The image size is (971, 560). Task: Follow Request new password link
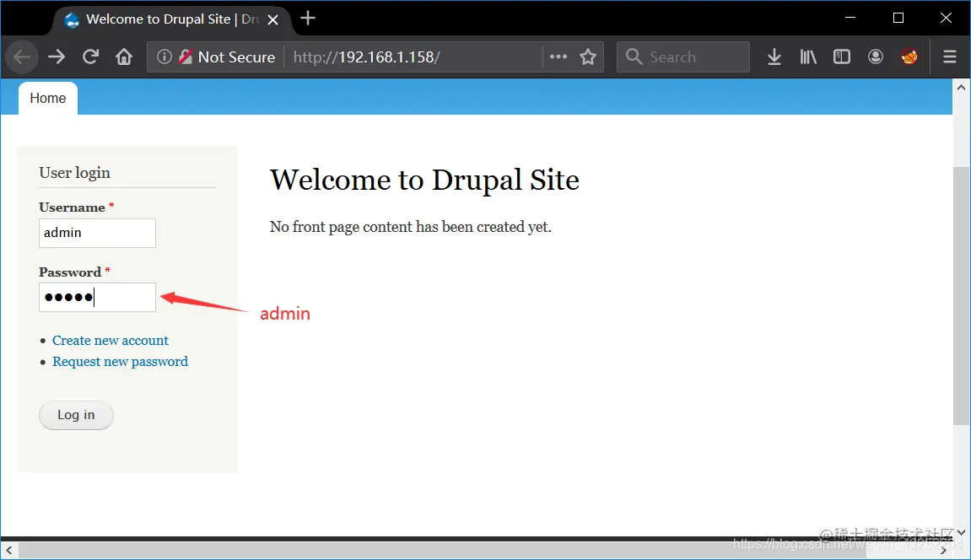(120, 361)
